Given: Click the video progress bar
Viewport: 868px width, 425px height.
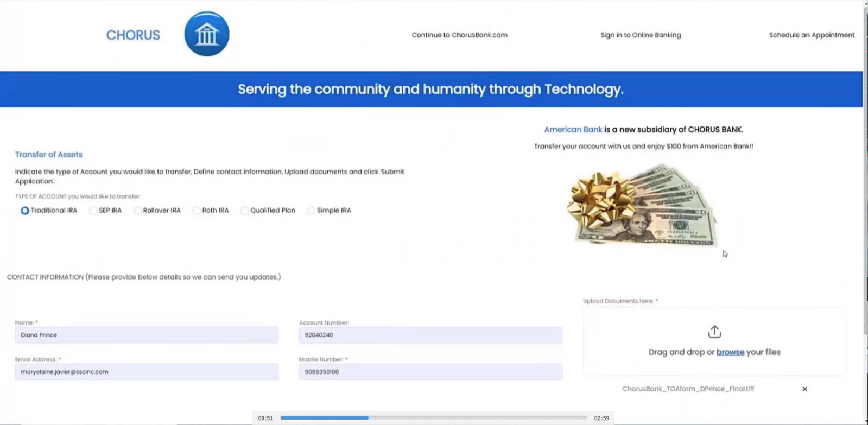Looking at the screenshot, I should coord(433,418).
